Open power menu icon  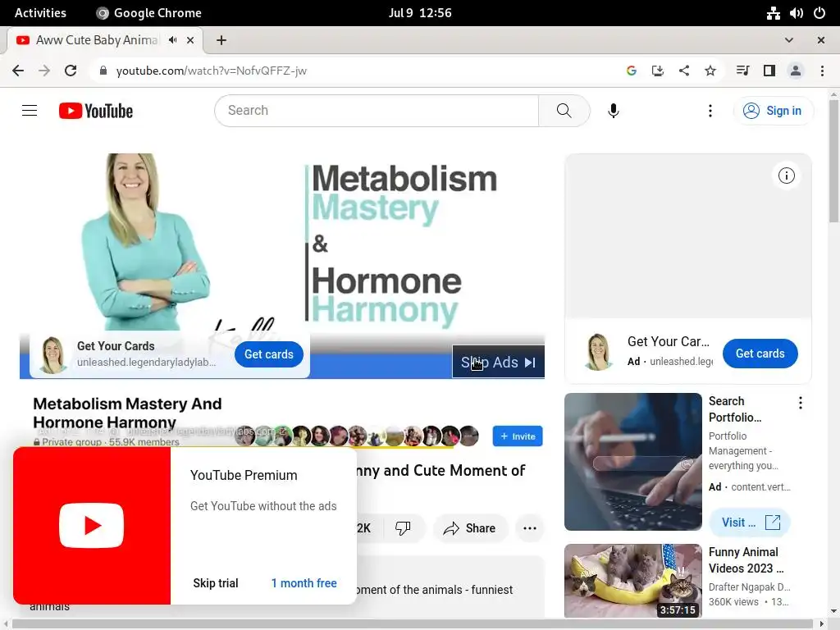click(819, 13)
